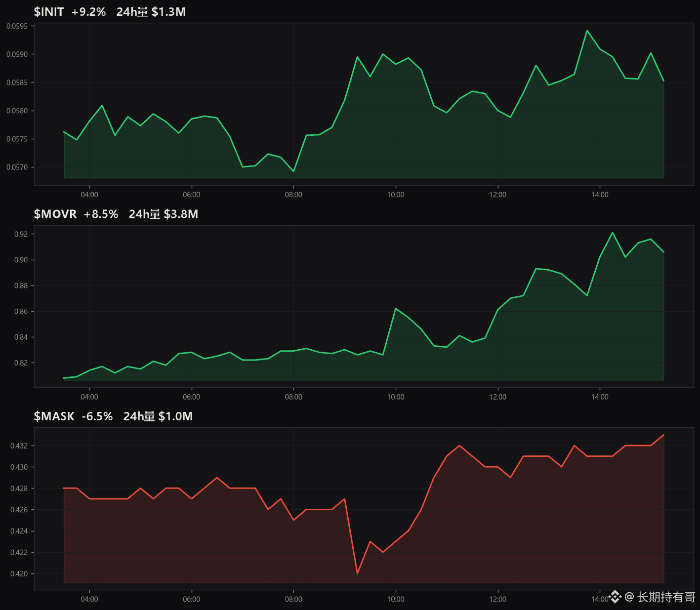The image size is (700, 610).
Task: Click the 0.424 price axis label
Action: point(19,531)
